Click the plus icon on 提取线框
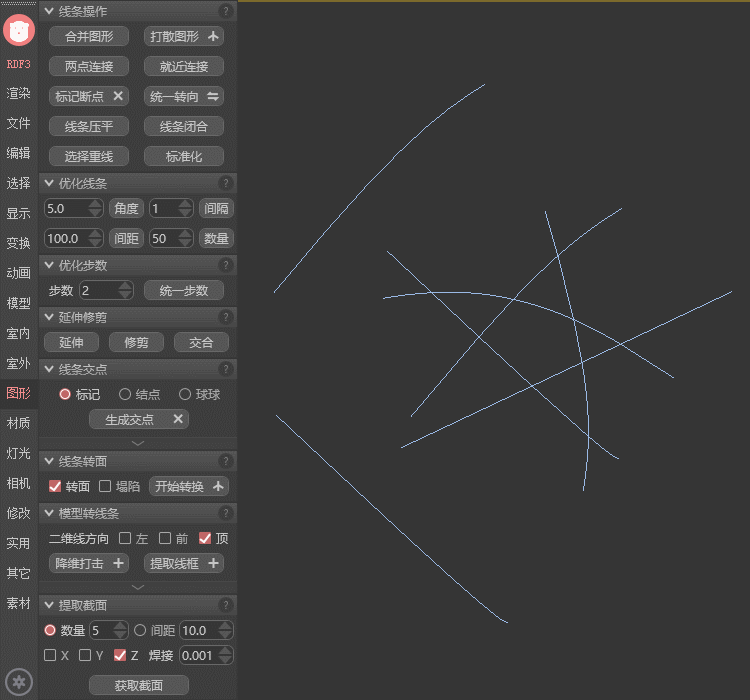Viewport: 750px width, 700px height. [x=213, y=563]
